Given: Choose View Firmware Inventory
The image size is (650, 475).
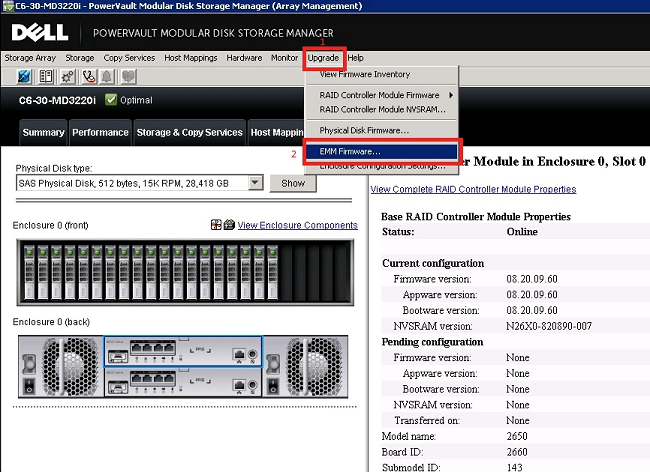Looking at the screenshot, I should 382,74.
